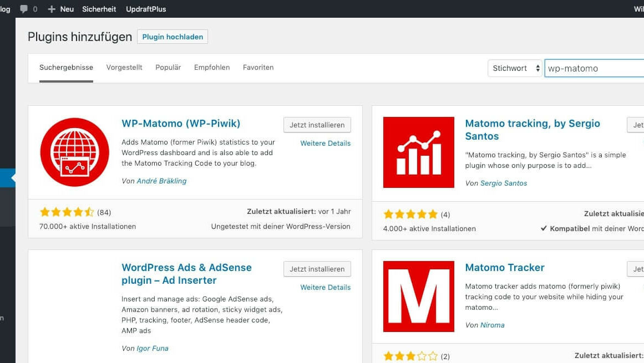Screen dimensions: 644x363
Task: Open Weitere Details for Ad Inserter
Action: (x=325, y=287)
